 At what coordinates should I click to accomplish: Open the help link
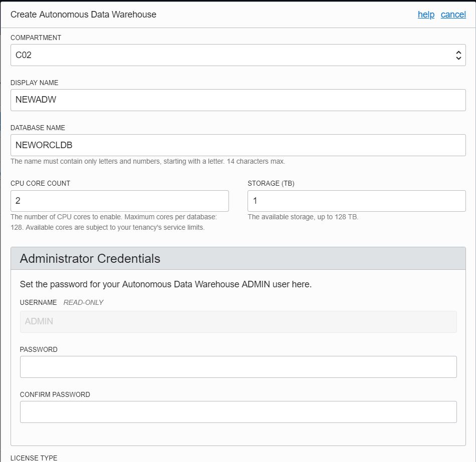pos(426,15)
